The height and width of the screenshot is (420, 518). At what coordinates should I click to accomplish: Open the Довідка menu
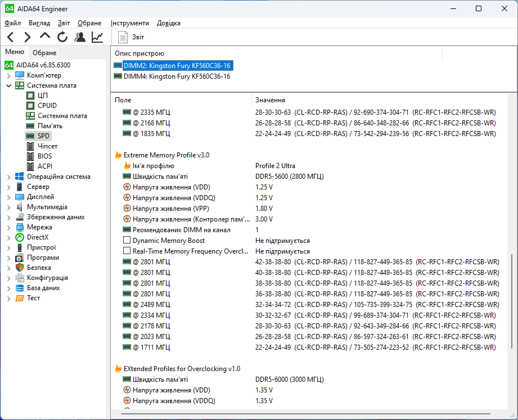point(169,23)
